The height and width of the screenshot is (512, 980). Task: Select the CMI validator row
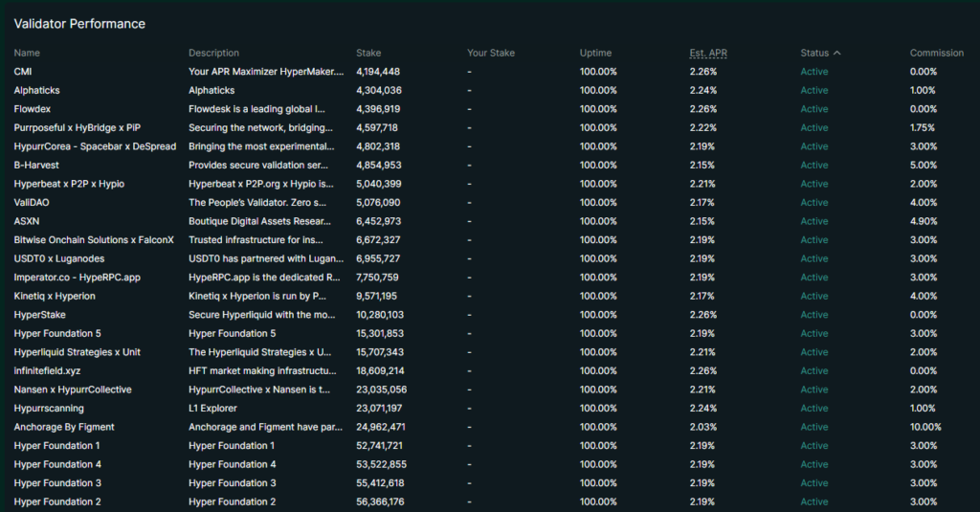[490, 72]
